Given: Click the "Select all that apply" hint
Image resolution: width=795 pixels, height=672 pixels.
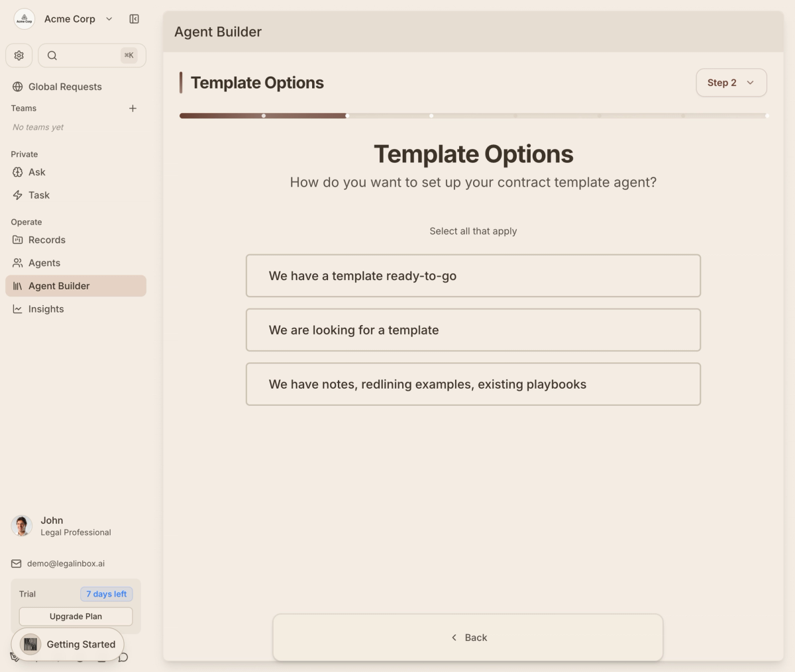Looking at the screenshot, I should [x=473, y=231].
